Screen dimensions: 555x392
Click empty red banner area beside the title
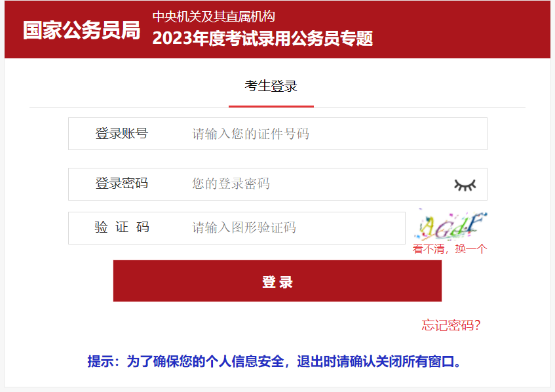coord(460,29)
